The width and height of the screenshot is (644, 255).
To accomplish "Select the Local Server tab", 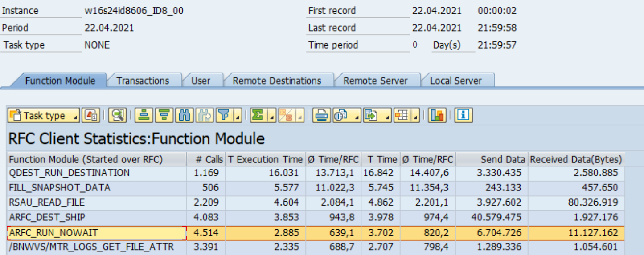I will tap(455, 81).
